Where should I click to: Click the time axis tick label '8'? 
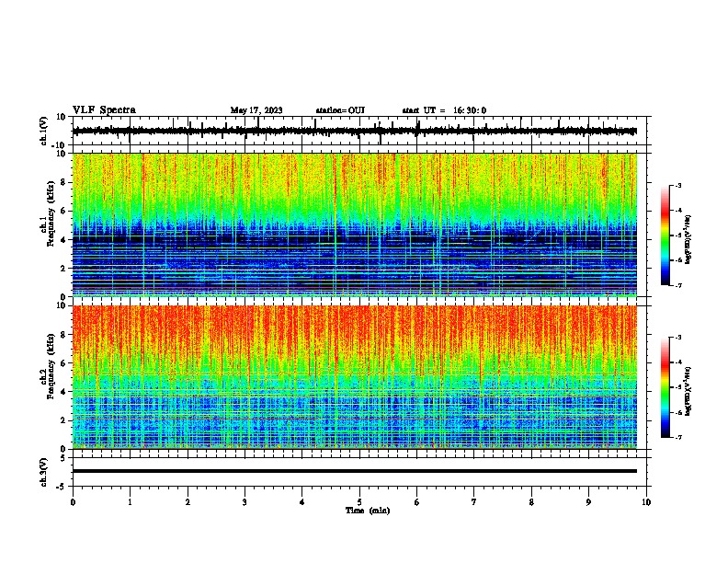pos(531,502)
